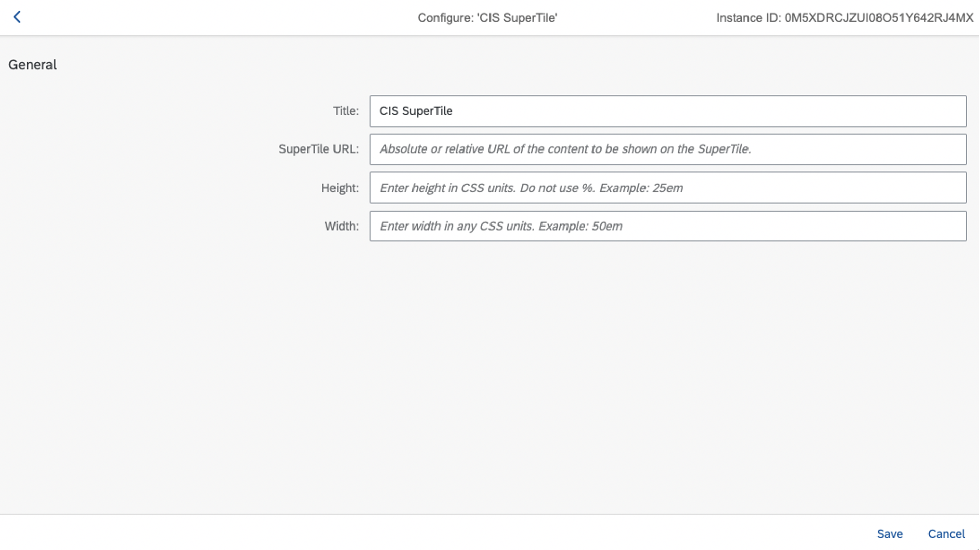Click the Save button
980x550 pixels.
tap(890, 534)
